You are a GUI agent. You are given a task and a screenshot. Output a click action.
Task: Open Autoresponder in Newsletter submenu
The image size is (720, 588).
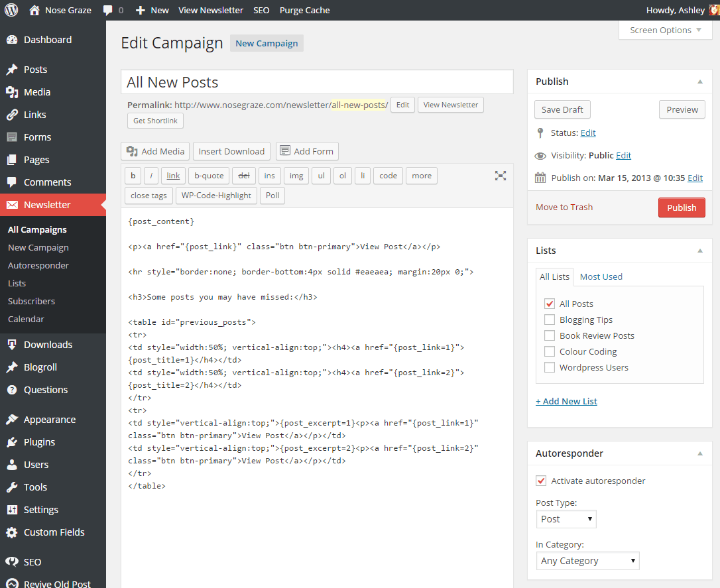click(38, 265)
